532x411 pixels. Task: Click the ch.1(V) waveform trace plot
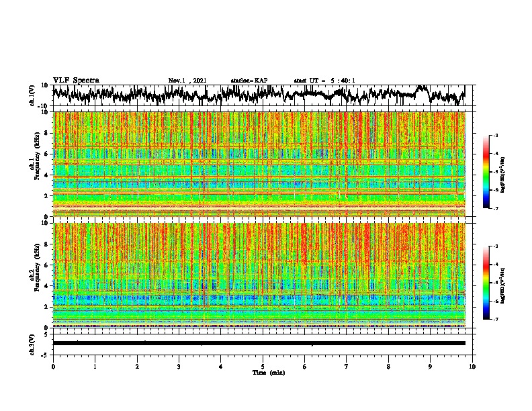[259, 95]
